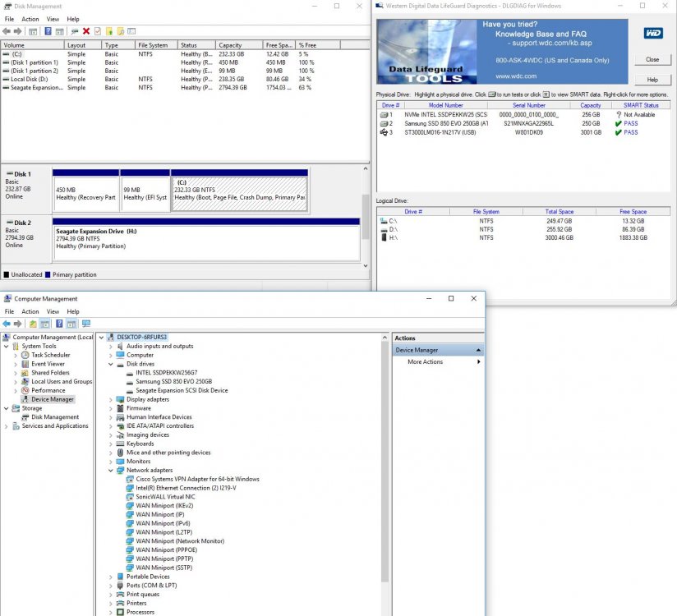This screenshot has width=677, height=616.
Task: Click the blue Help icon in Disk Management toolbar
Action: point(48,31)
